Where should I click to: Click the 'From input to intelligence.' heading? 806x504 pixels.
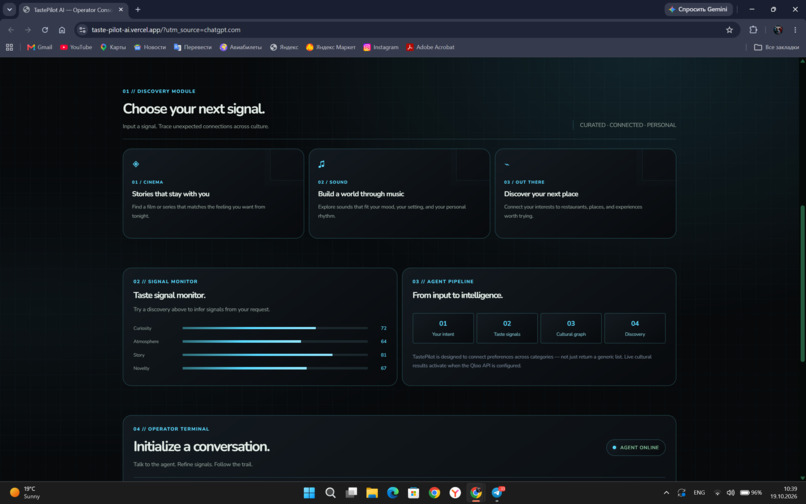pyautogui.click(x=457, y=295)
